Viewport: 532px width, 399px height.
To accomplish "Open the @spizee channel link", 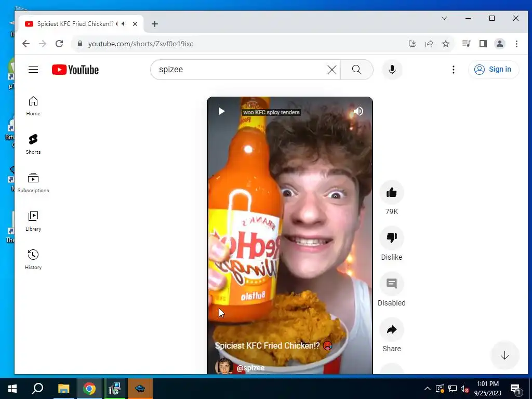I will click(251, 368).
